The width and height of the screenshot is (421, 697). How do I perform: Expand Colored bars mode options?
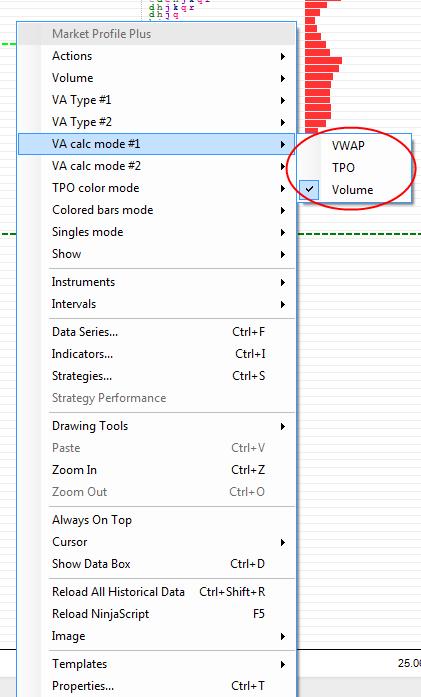tap(156, 210)
